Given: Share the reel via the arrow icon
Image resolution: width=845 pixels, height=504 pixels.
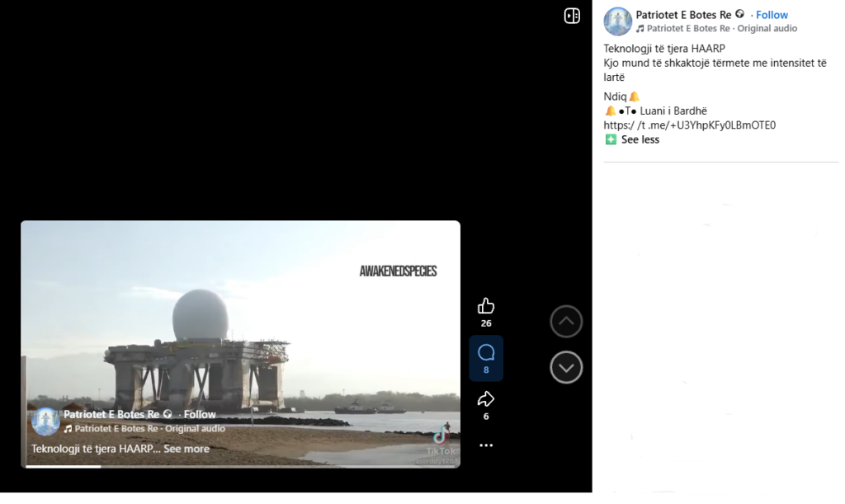Looking at the screenshot, I should coord(486,399).
